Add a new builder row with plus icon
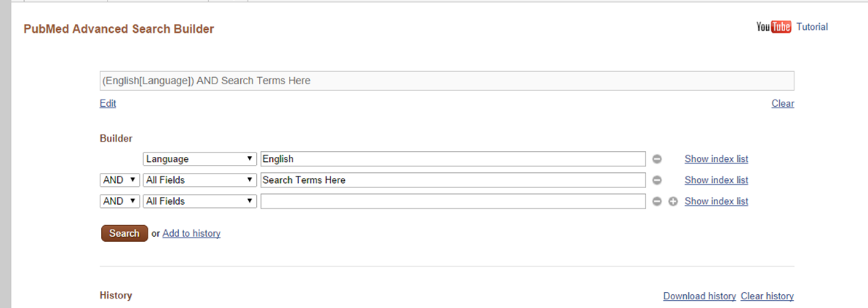Screen dimensions: 868x308 tap(673, 201)
